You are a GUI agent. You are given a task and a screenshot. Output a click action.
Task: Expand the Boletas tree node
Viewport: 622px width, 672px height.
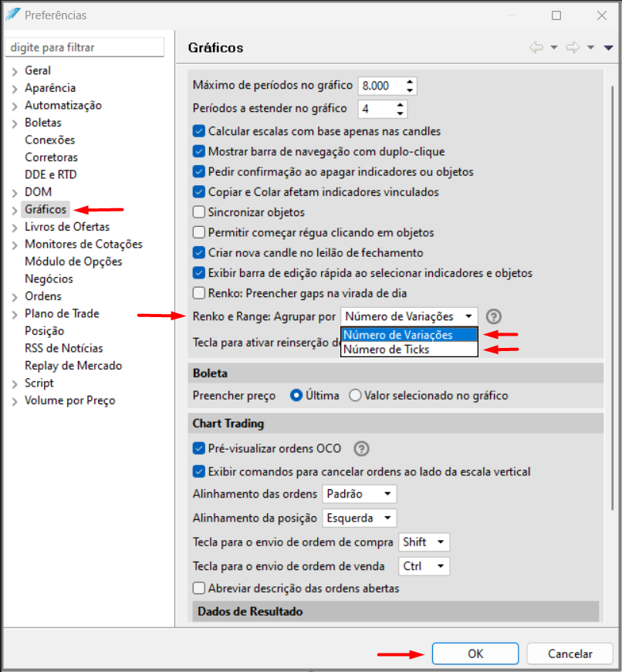[x=15, y=123]
